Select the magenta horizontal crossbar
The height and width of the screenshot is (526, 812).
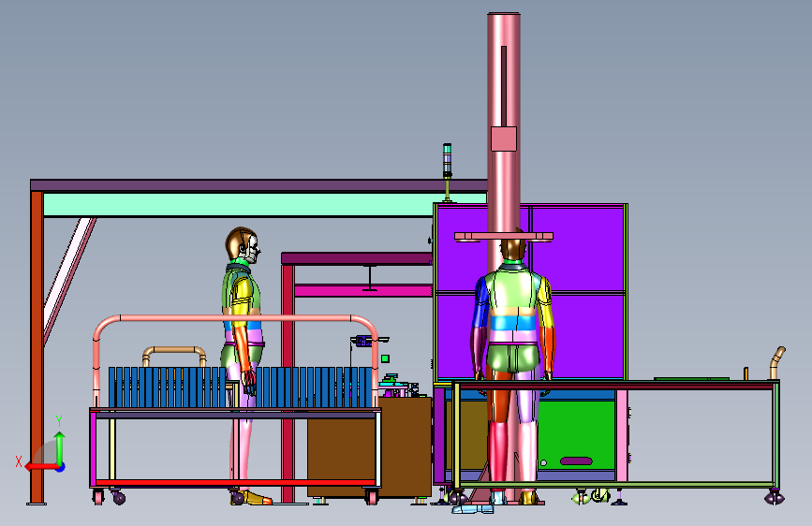tap(363, 291)
